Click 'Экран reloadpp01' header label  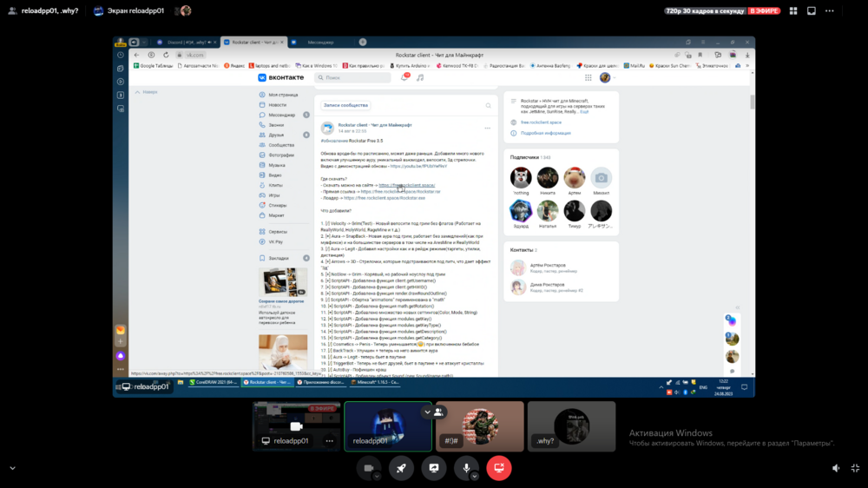pos(135,10)
